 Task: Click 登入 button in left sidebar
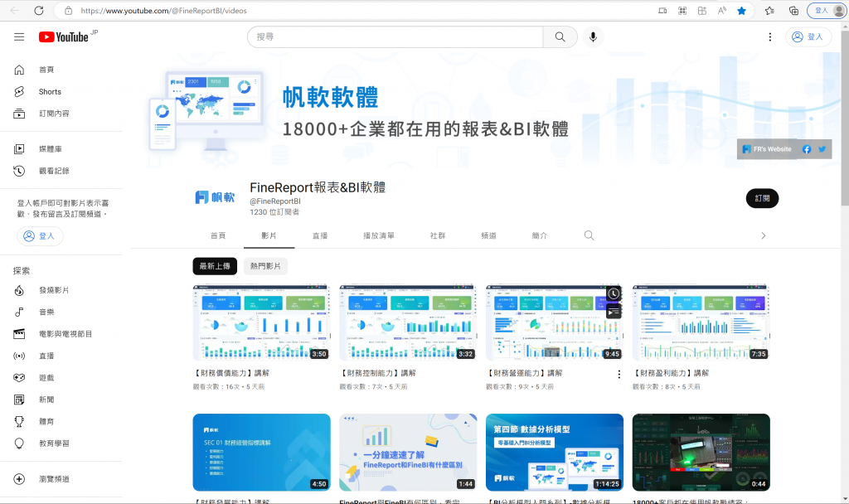click(40, 236)
